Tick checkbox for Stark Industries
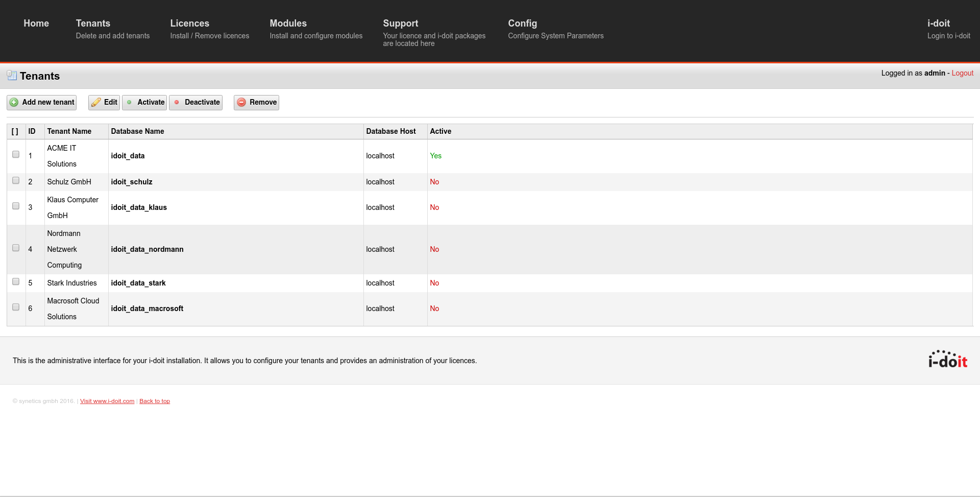Screen dimensions: 980x497 pyautogui.click(x=16, y=281)
